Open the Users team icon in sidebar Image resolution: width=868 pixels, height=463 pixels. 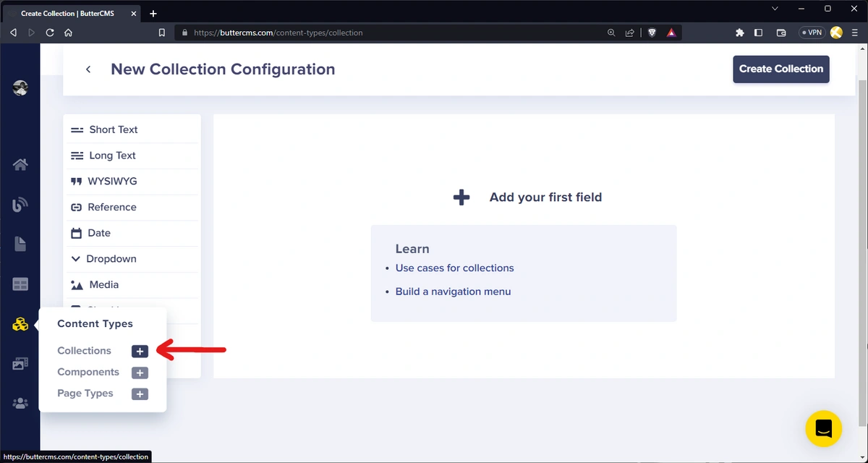pyautogui.click(x=20, y=404)
